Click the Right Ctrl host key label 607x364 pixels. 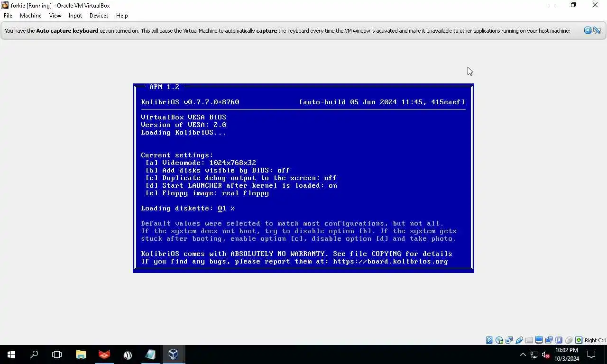tap(595, 340)
